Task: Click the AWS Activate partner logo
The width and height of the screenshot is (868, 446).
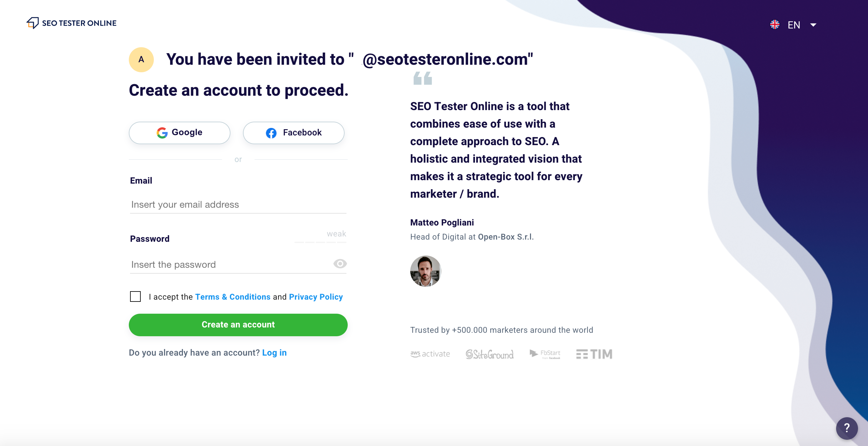Action: click(x=430, y=354)
